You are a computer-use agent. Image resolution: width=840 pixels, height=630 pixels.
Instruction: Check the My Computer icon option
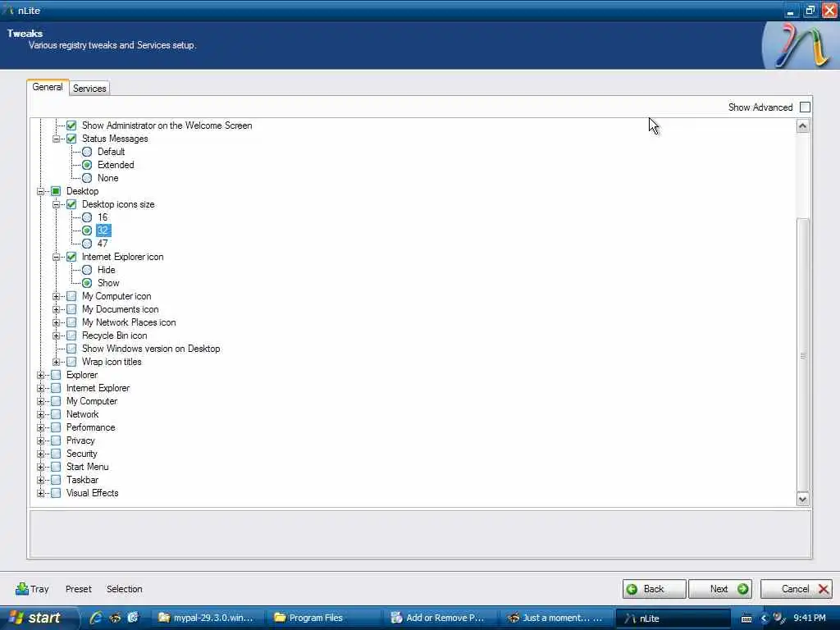71,295
